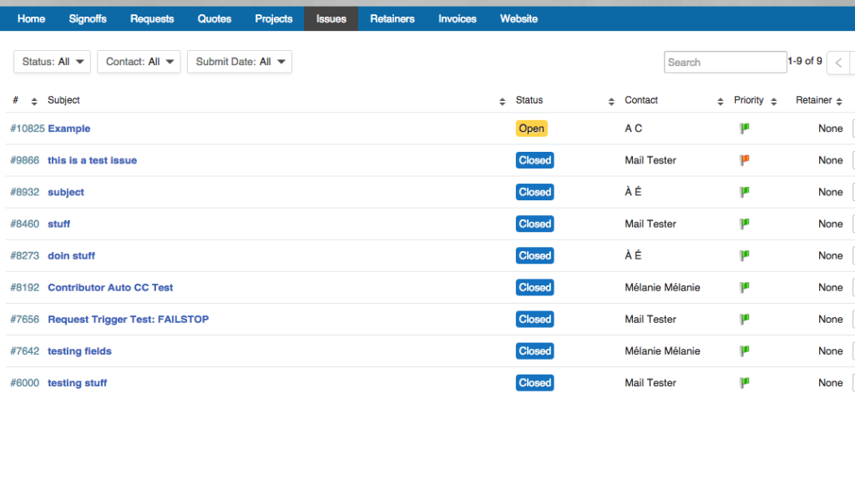Click the priority flag for issue #8460
This screenshot has width=855, height=504.
(744, 224)
